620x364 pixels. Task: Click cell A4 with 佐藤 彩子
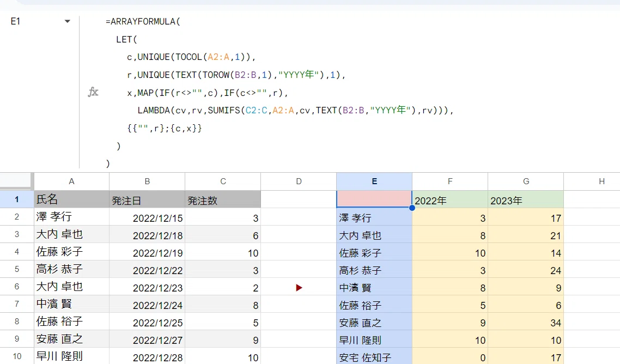point(71,252)
